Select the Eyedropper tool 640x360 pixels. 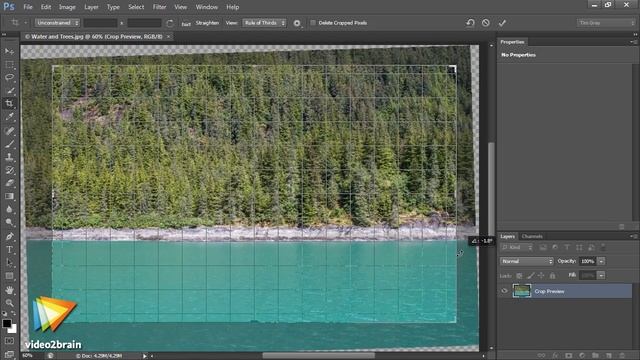[x=9, y=117]
